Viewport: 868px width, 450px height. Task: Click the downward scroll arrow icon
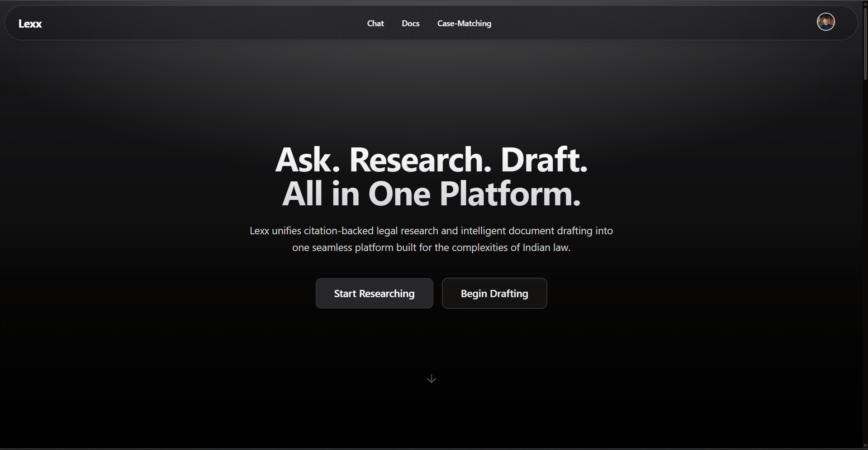pos(432,379)
